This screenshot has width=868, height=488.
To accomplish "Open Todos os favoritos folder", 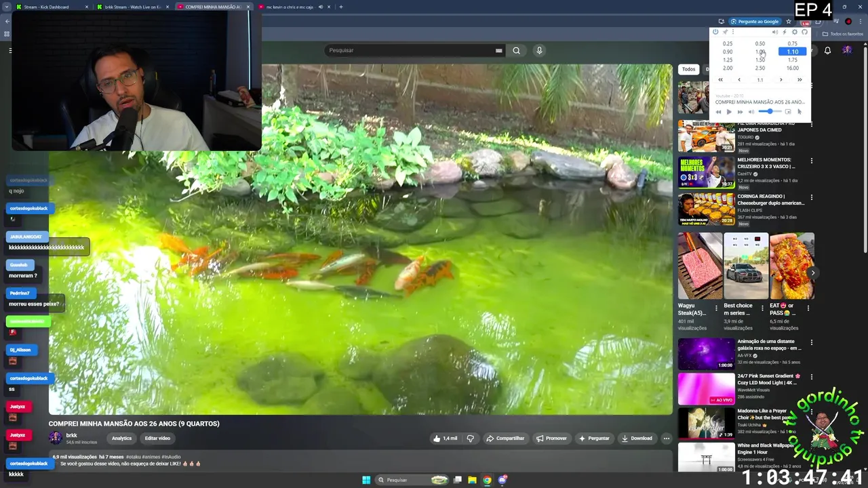I will tap(843, 34).
